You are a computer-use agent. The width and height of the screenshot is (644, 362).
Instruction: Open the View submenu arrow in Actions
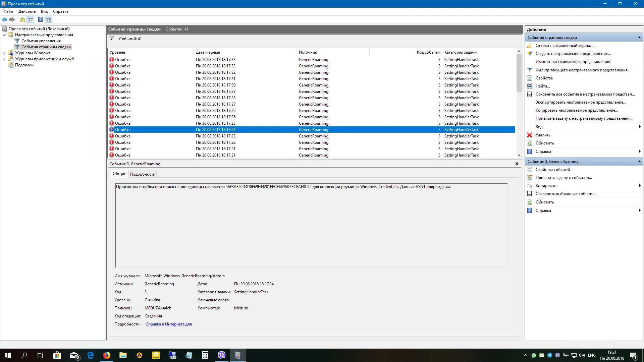[640, 127]
